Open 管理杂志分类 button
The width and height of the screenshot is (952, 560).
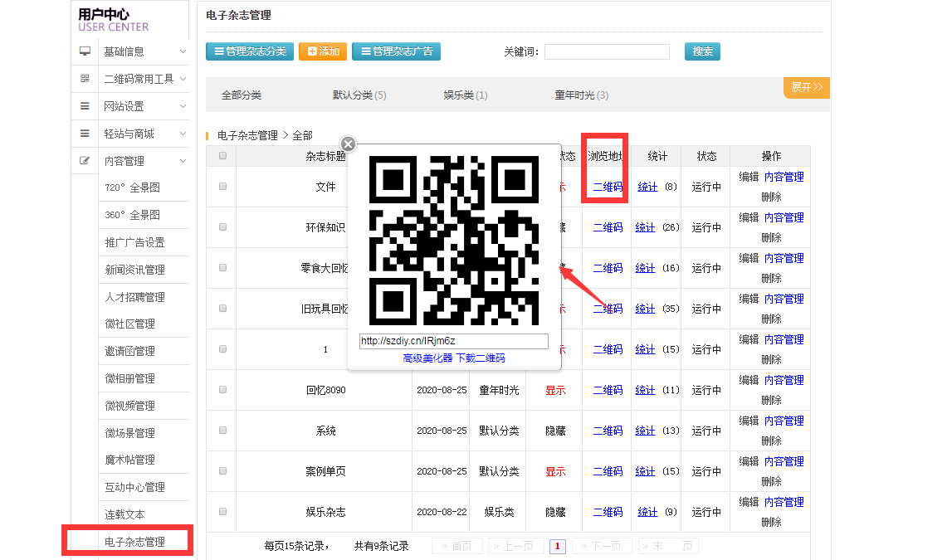(x=250, y=51)
